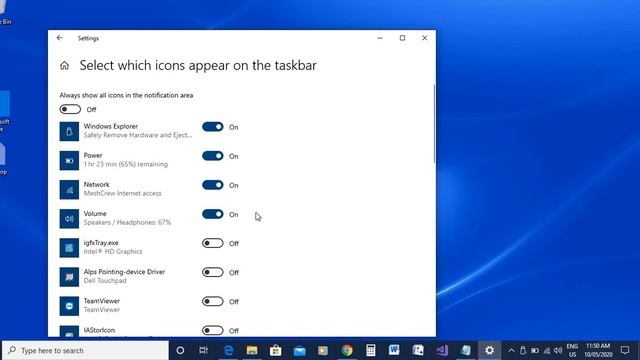Click the Settings window vertical scrollbar thumb

[x=434, y=123]
